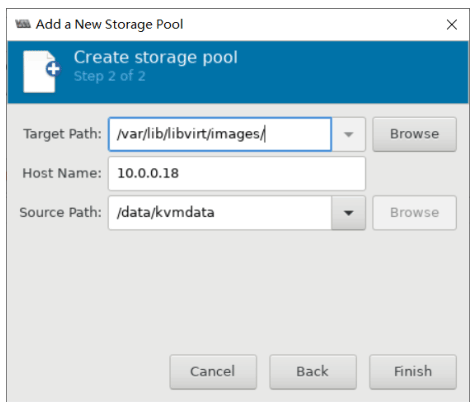Close the Add a New Storage Pool dialog
Image resolution: width=476 pixels, height=408 pixels.
[452, 24]
